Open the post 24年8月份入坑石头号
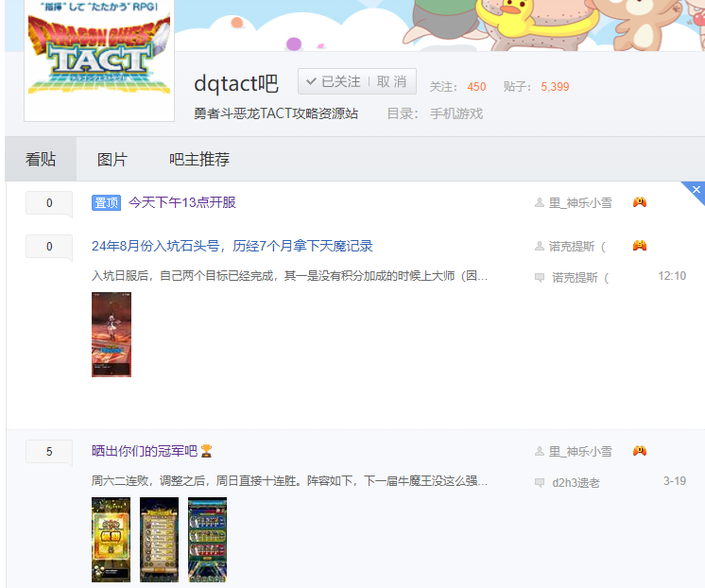The image size is (705, 588). pos(232,246)
